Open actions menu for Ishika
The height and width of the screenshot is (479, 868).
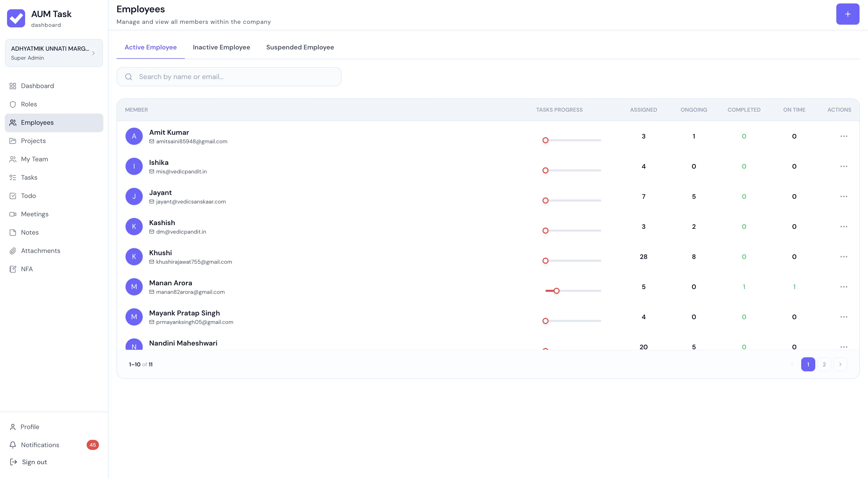point(844,166)
